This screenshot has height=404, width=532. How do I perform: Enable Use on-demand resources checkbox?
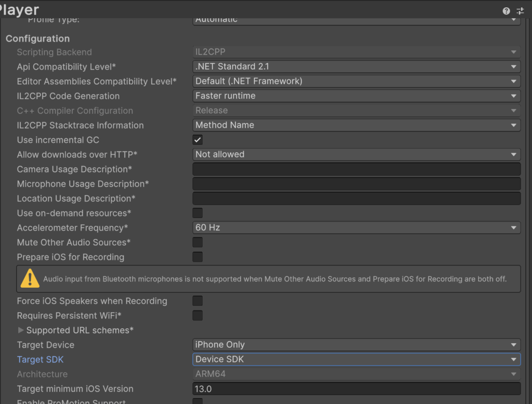197,213
